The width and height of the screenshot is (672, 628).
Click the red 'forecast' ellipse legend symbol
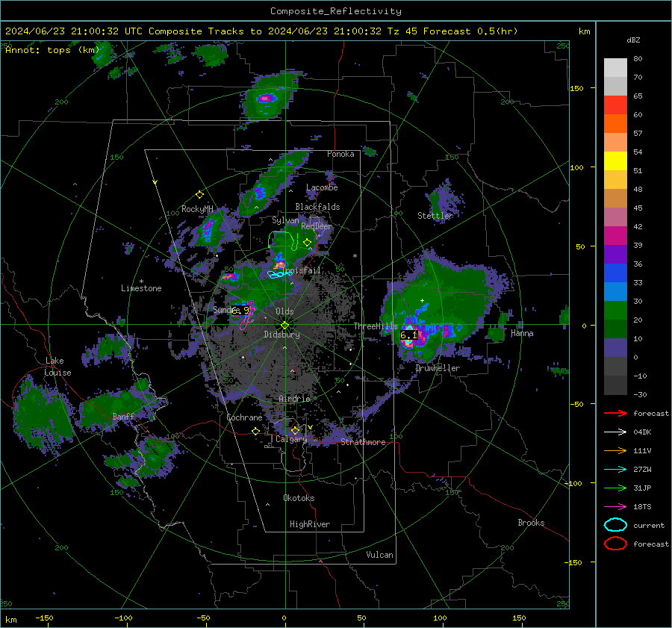click(x=615, y=544)
